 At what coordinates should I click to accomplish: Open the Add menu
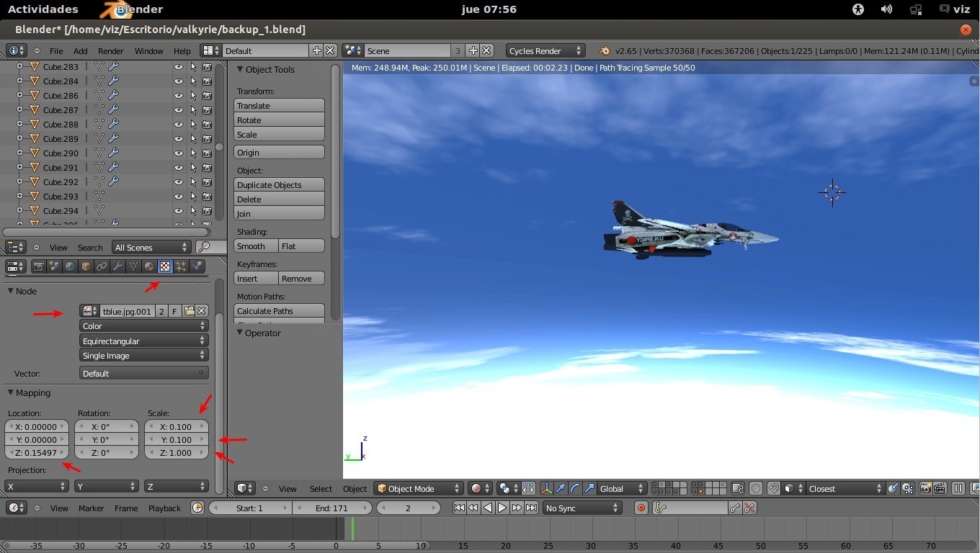coord(81,51)
